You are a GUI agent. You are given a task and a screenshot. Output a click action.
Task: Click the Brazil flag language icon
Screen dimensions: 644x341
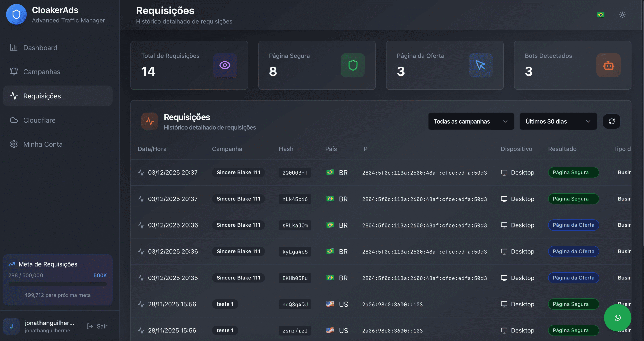[601, 15]
